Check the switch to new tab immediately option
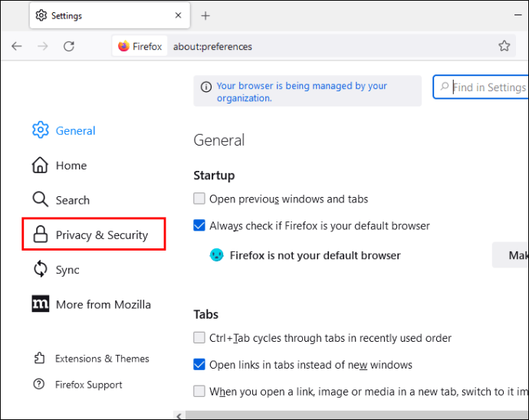This screenshot has height=420, width=529. (199, 392)
